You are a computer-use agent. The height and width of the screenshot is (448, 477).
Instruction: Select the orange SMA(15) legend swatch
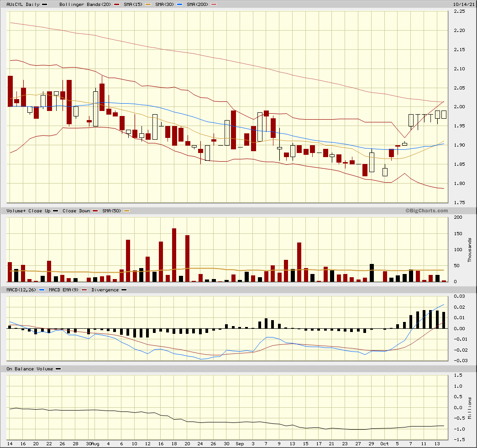click(x=148, y=5)
